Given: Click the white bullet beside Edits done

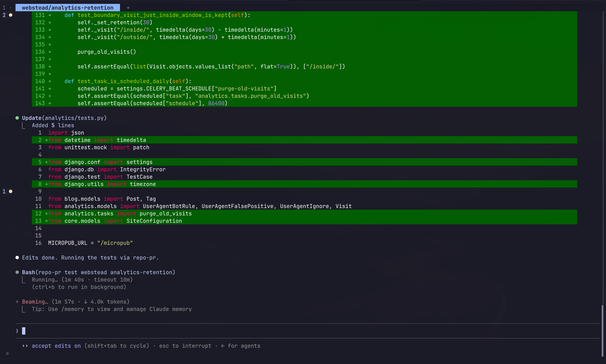Looking at the screenshot, I should pyautogui.click(x=17, y=258).
